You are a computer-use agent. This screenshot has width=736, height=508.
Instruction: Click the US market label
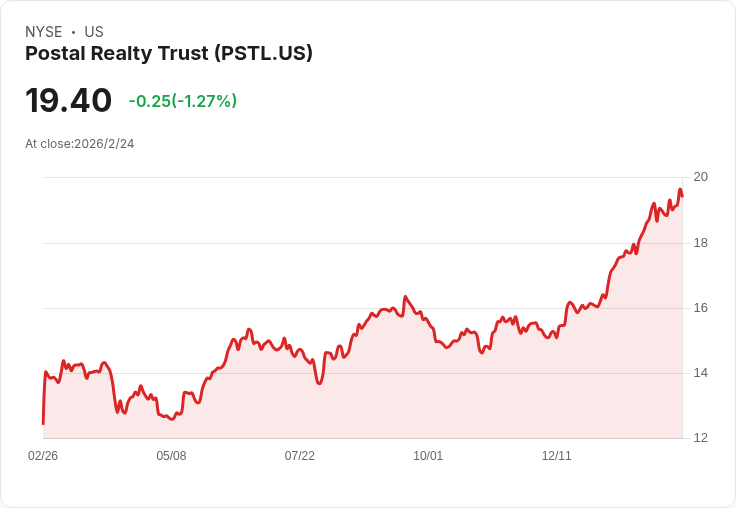coord(94,32)
